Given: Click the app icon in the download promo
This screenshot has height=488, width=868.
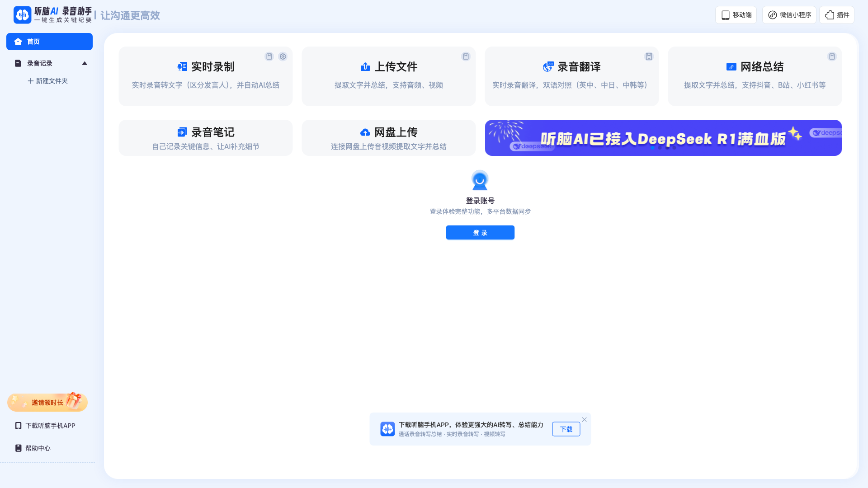Looking at the screenshot, I should point(387,429).
